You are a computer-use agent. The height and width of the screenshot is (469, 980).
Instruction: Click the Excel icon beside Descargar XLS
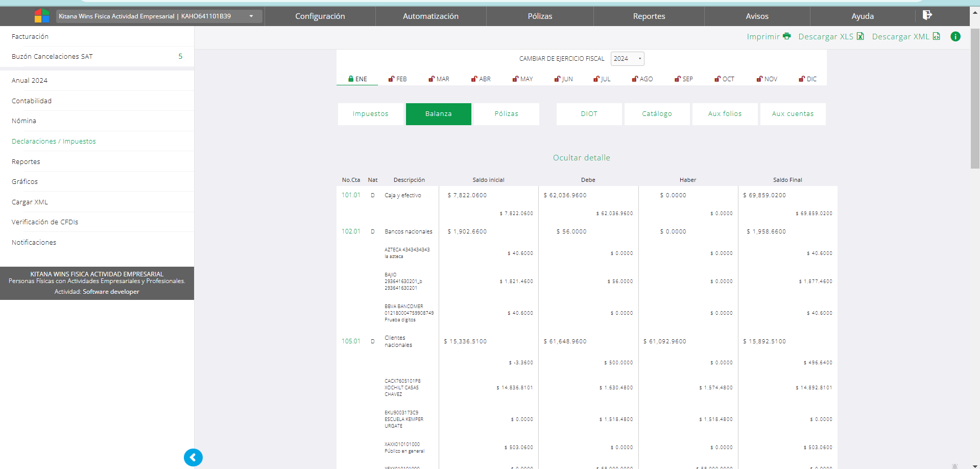click(861, 36)
